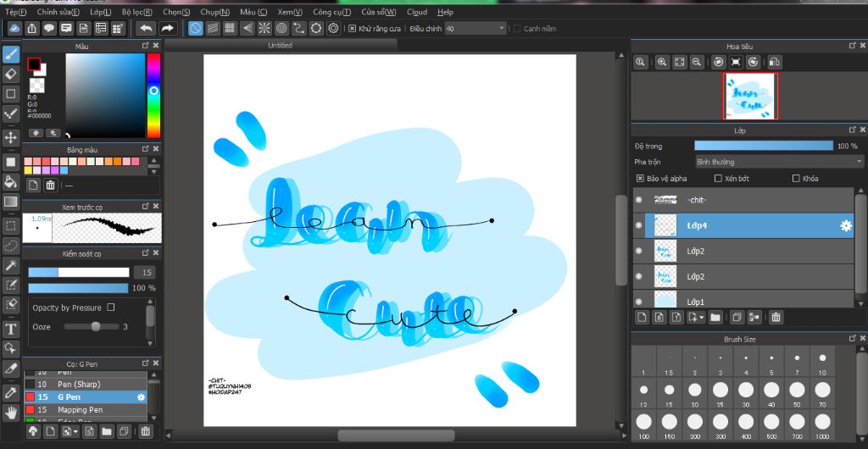Zoom in the navigator preview
Screen dimensions: 868x449
pyautogui.click(x=661, y=63)
